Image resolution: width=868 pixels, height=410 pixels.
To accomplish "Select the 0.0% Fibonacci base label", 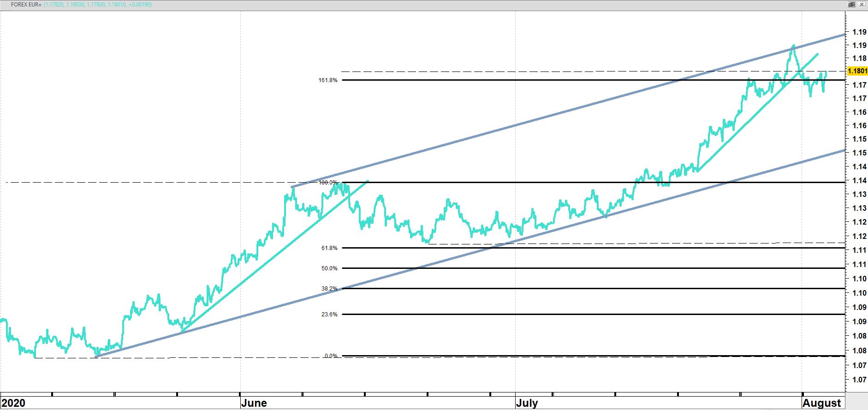I will tap(331, 356).
